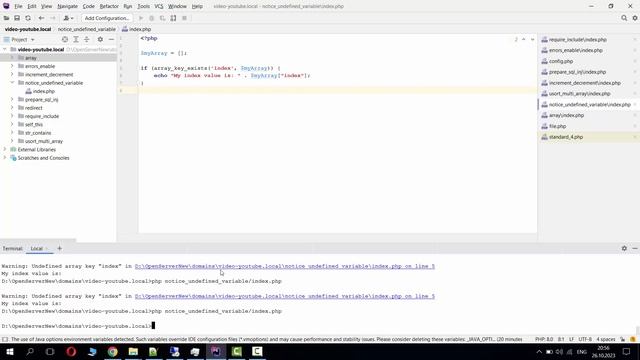640x360 pixels.
Task: Hide the Project panel with minus icon
Action: click(111, 40)
